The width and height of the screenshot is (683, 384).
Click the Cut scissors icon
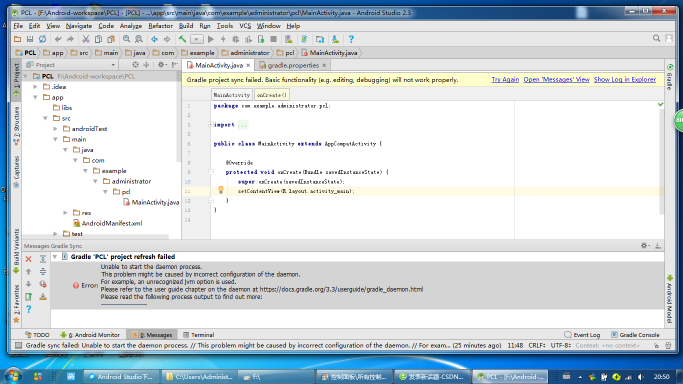pyautogui.click(x=86, y=39)
